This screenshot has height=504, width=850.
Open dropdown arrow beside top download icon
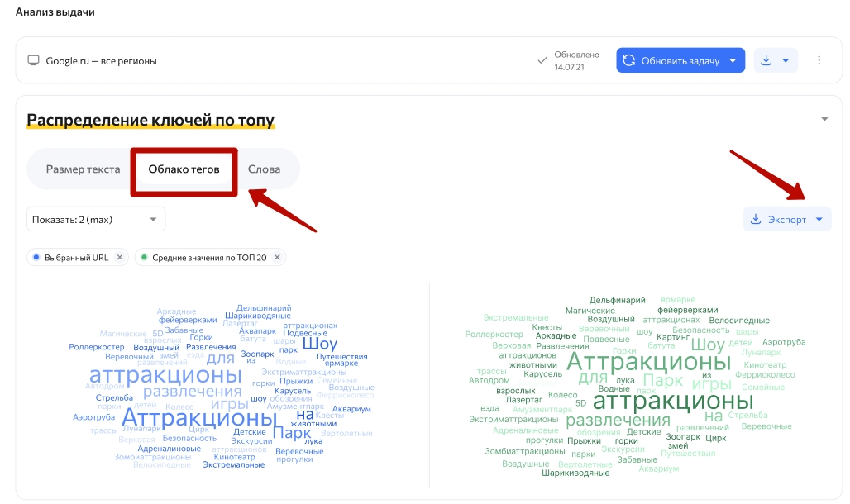[x=786, y=60]
